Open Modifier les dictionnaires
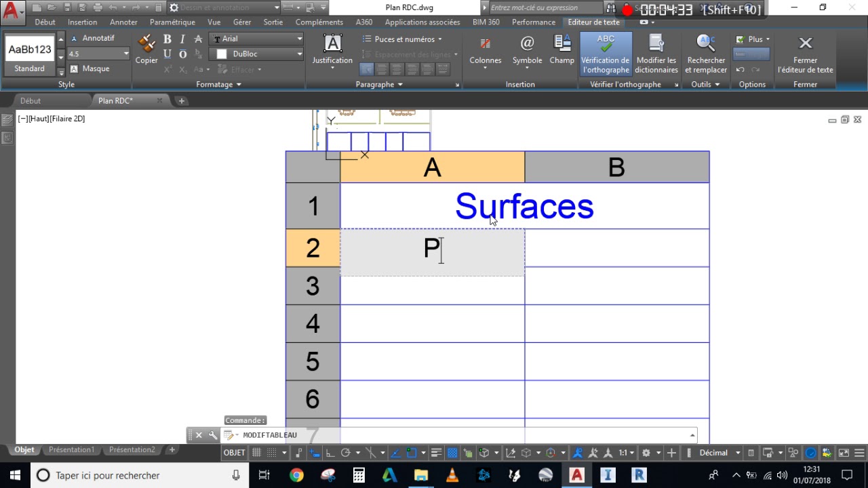868x488 pixels. 656,54
